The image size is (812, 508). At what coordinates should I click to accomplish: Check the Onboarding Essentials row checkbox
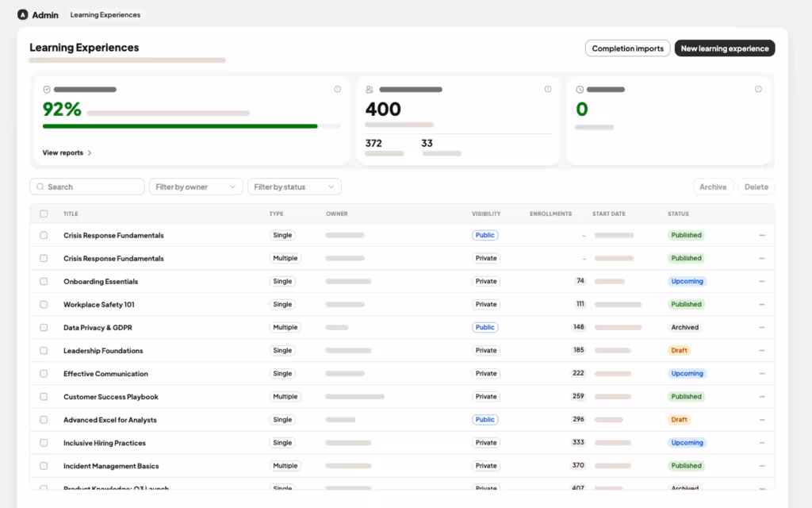[44, 282]
